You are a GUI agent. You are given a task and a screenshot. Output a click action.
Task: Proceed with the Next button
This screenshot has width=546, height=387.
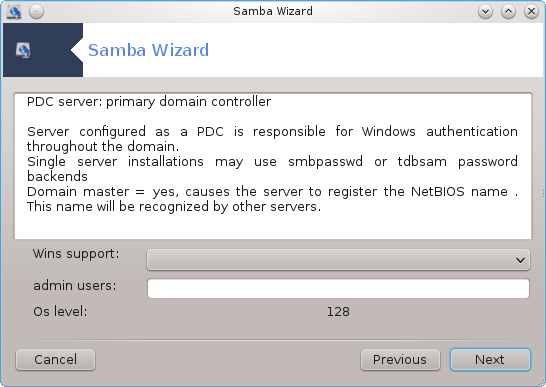click(x=490, y=359)
